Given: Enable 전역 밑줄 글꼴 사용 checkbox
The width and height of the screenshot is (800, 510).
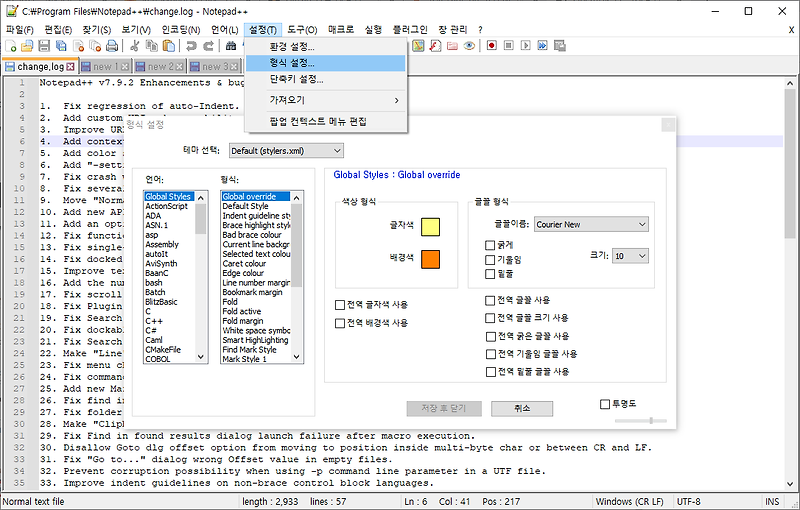Looking at the screenshot, I should point(490,372).
